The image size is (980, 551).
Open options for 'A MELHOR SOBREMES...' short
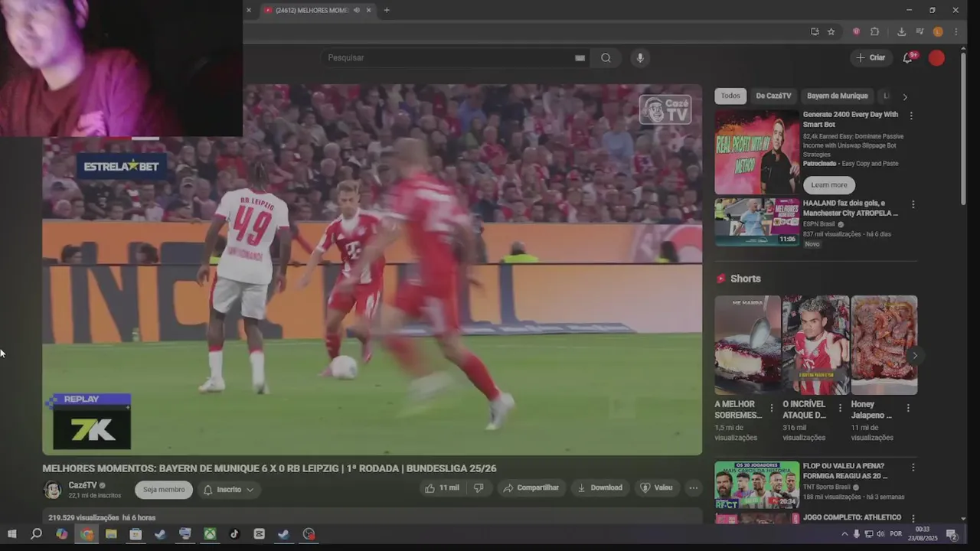click(x=772, y=408)
